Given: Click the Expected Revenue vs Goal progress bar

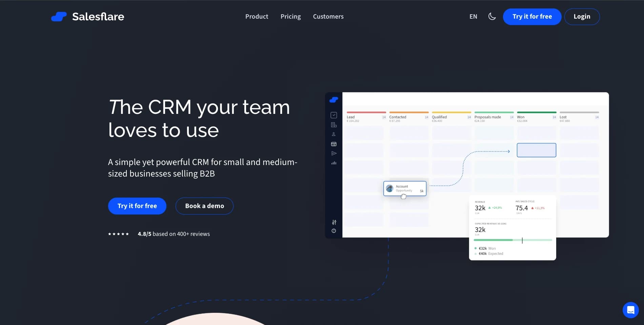Looking at the screenshot, I should 512,240.
